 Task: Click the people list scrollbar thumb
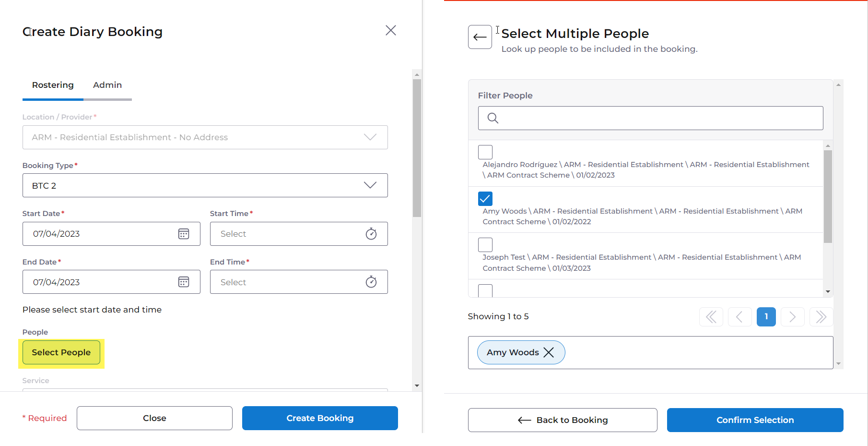pos(828,196)
